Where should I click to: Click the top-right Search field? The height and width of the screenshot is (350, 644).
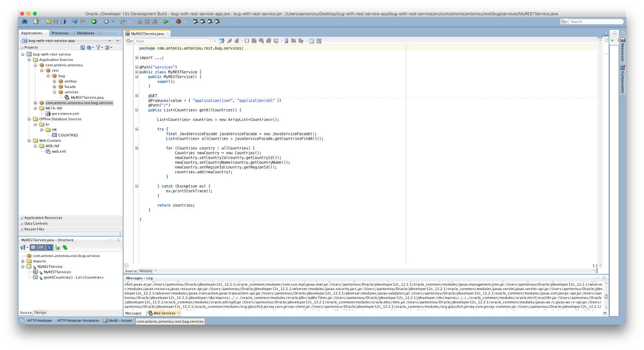click(x=596, y=22)
